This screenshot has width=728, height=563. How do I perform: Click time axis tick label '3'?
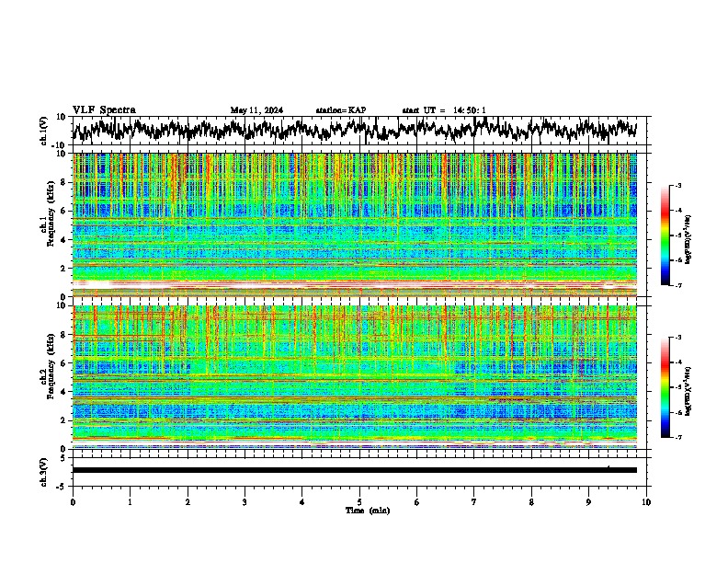click(x=245, y=502)
